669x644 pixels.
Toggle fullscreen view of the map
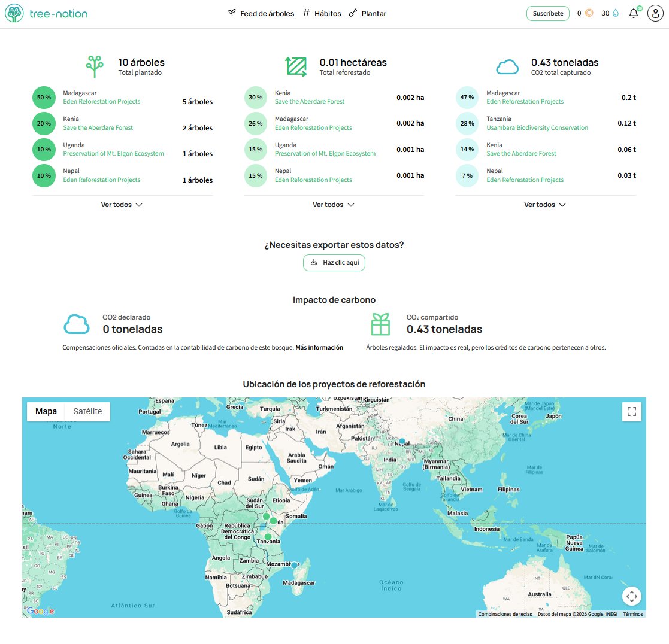pyautogui.click(x=632, y=412)
